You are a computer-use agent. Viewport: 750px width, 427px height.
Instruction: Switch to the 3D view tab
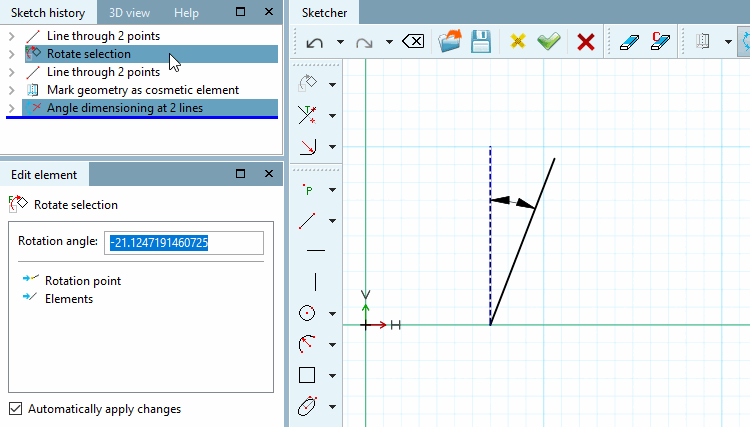pyautogui.click(x=129, y=13)
